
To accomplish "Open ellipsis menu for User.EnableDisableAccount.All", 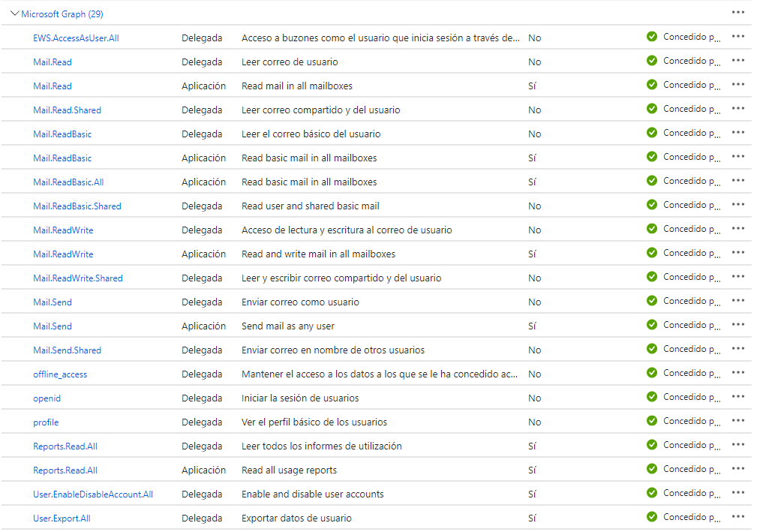I will pos(737,492).
